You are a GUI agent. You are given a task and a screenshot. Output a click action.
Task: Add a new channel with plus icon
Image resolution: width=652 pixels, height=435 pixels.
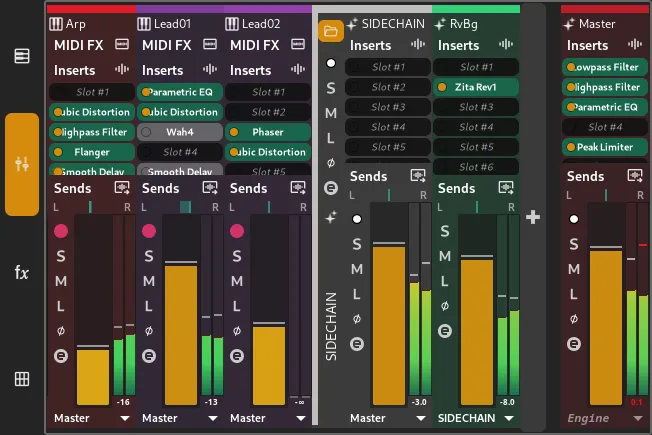533,217
